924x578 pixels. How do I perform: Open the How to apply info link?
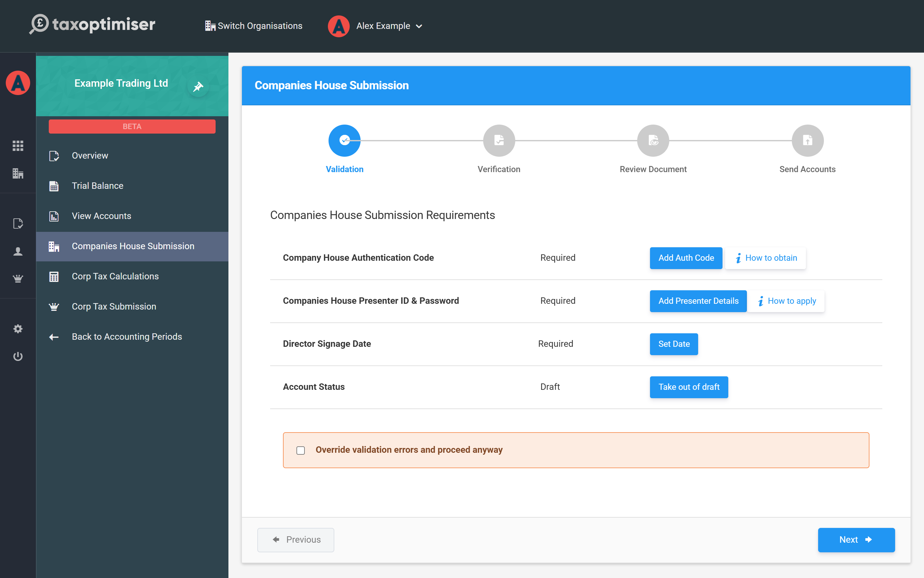click(786, 301)
